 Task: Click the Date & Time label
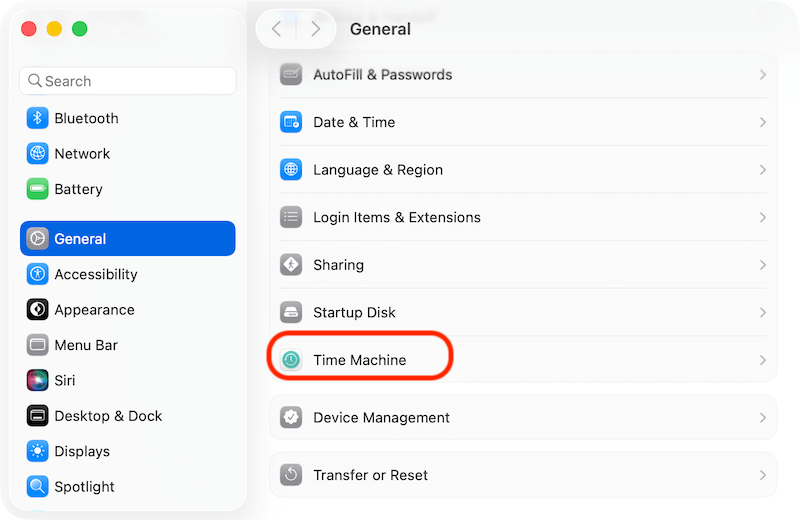coord(354,122)
